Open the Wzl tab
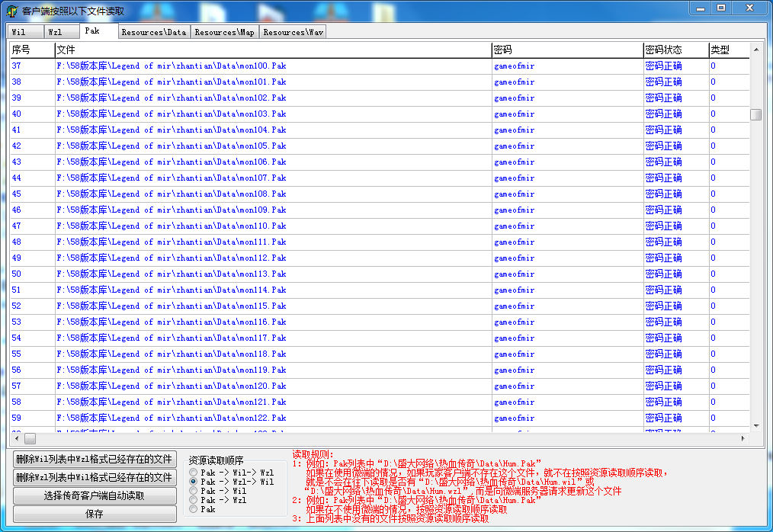Image resolution: width=773 pixels, height=532 pixels. pyautogui.click(x=56, y=32)
